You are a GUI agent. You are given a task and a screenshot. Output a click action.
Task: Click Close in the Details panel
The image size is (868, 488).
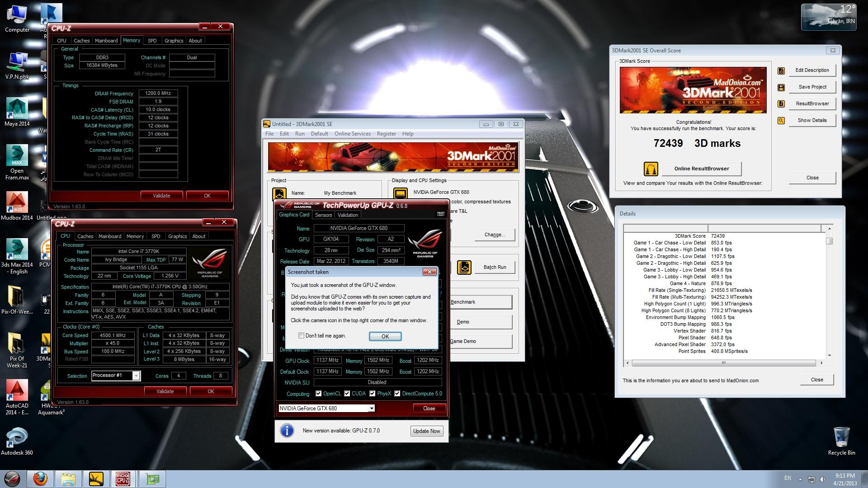pos(817,380)
